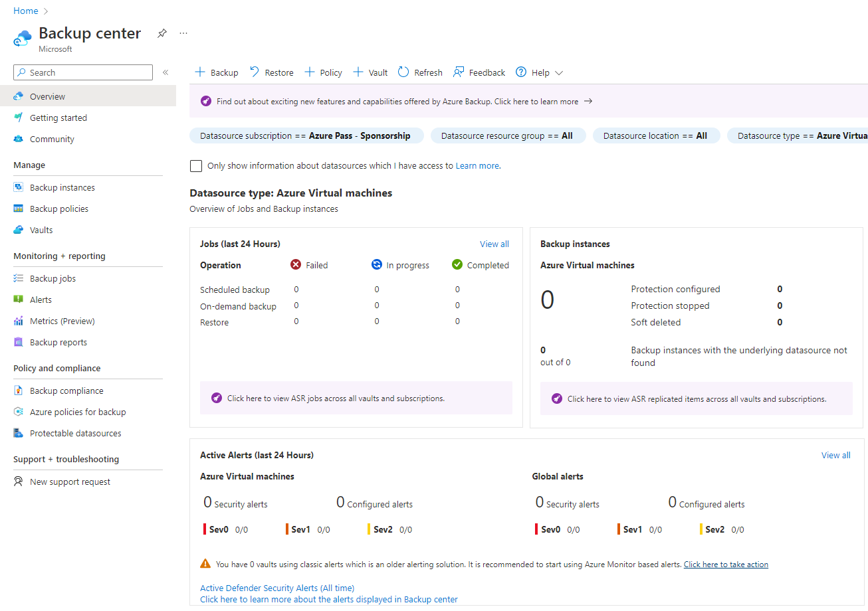Viewport: 868px width, 611px height.
Task: Click Restore failed count
Action: (x=296, y=321)
